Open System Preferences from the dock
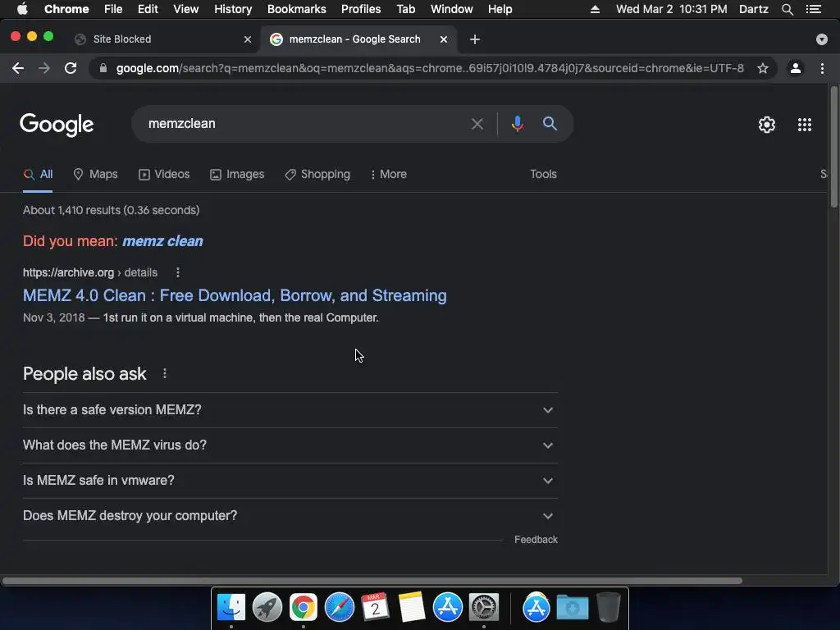840x630 pixels. coord(484,608)
